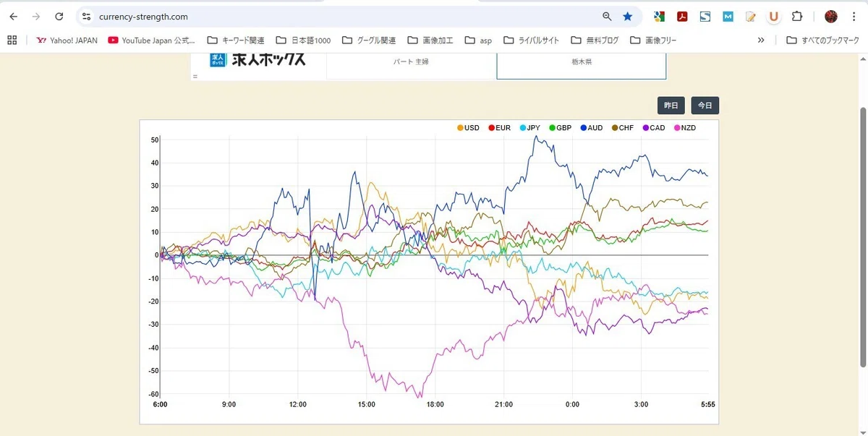Open the Yahoo! JAPAN bookmark
The image size is (868, 436).
coord(67,40)
